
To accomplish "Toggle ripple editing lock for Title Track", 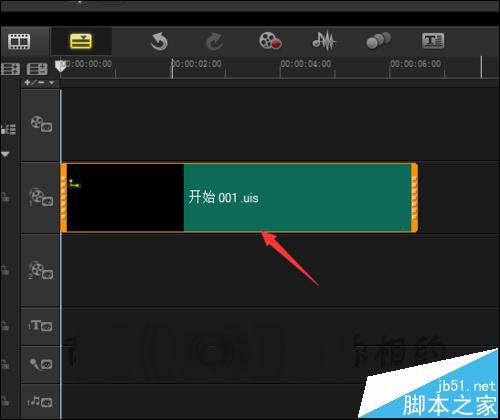I will tap(5, 326).
